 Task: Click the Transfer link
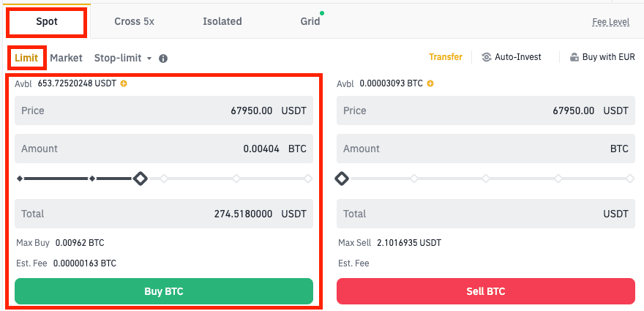point(446,57)
